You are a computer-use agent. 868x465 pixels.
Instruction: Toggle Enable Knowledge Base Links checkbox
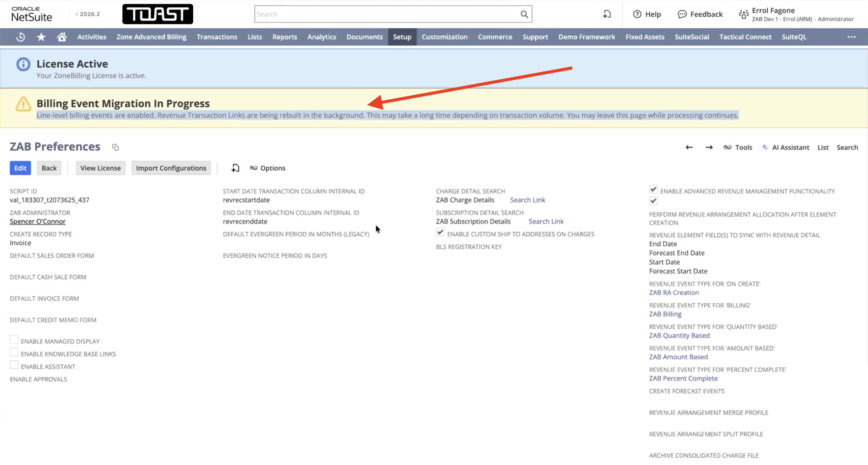tap(14, 352)
